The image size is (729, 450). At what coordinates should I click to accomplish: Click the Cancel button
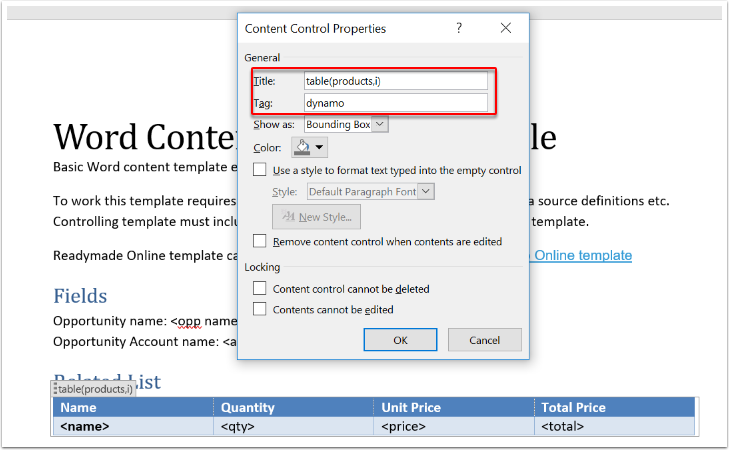tap(485, 340)
